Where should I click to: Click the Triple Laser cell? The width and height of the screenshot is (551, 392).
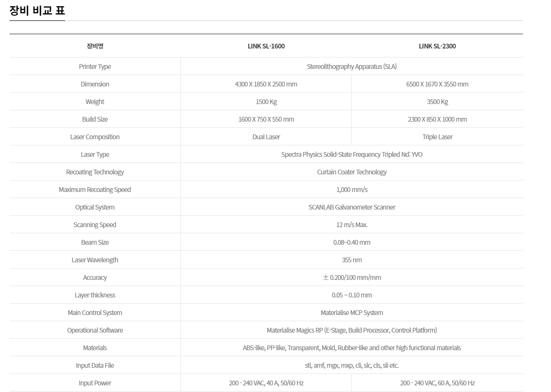coord(437,137)
